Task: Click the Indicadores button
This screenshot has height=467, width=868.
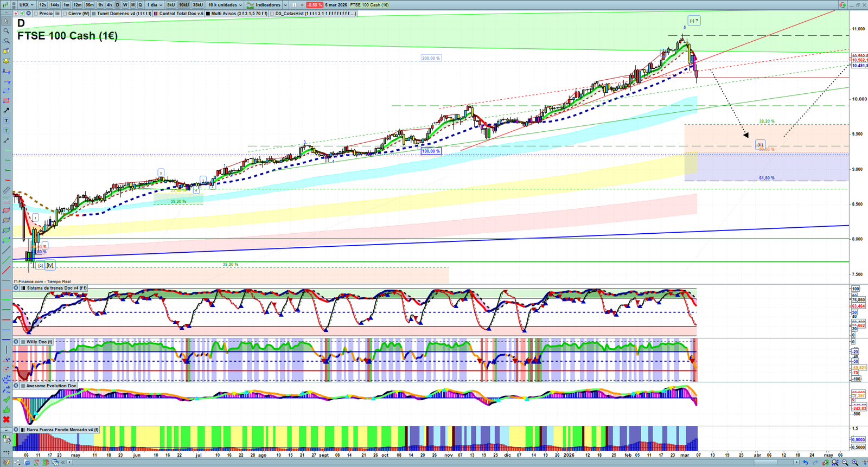Action: tap(267, 5)
